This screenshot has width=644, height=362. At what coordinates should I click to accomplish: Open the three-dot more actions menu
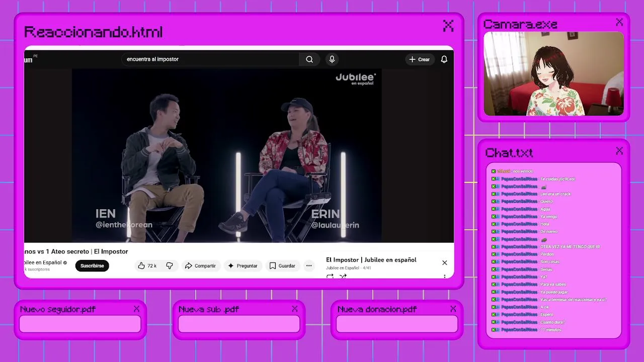click(309, 265)
